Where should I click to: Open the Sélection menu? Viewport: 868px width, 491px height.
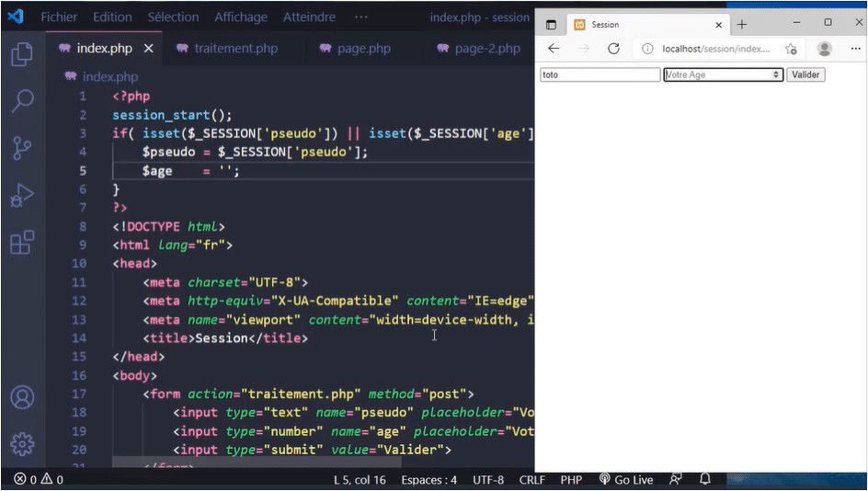[173, 17]
